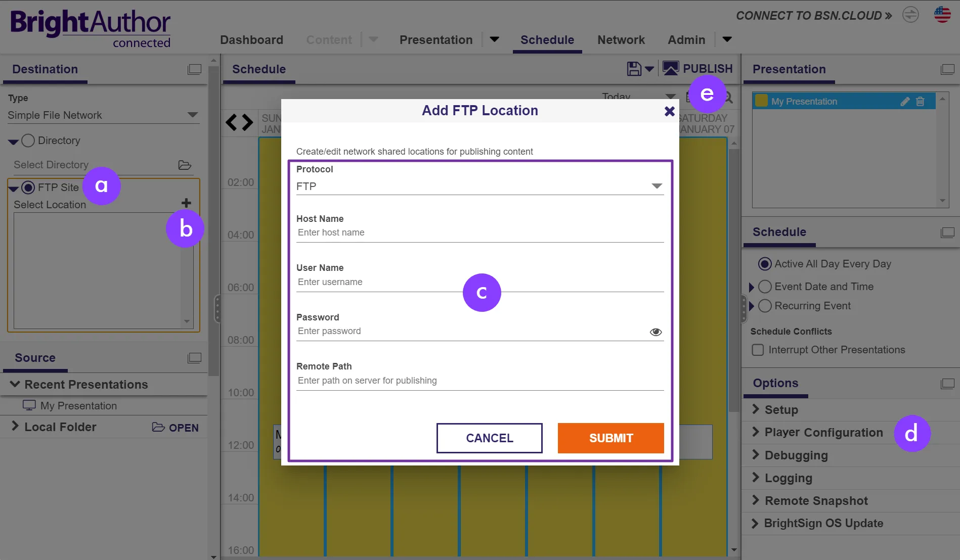
Task: Go to next week arrow
Action: [247, 122]
